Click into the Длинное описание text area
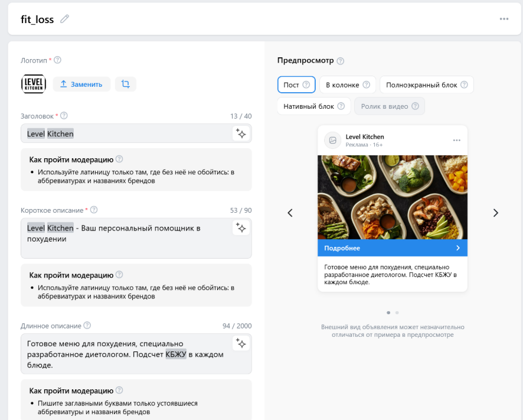 [x=136, y=354]
